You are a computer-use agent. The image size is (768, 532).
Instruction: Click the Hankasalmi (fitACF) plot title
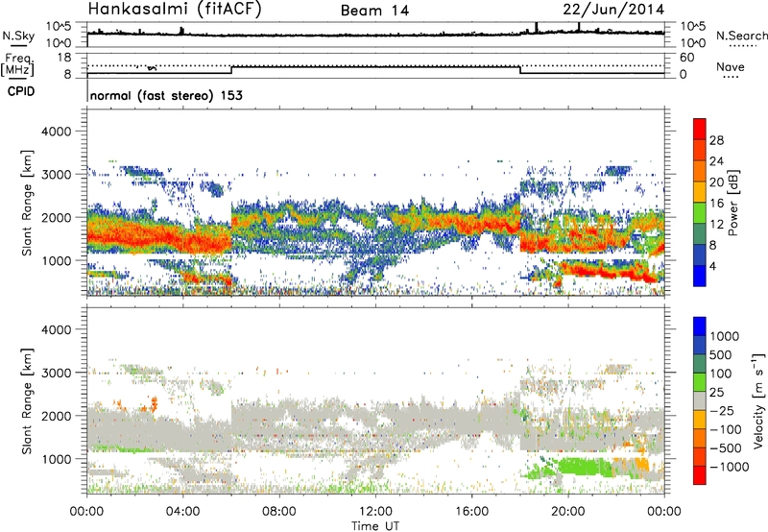pos(174,9)
